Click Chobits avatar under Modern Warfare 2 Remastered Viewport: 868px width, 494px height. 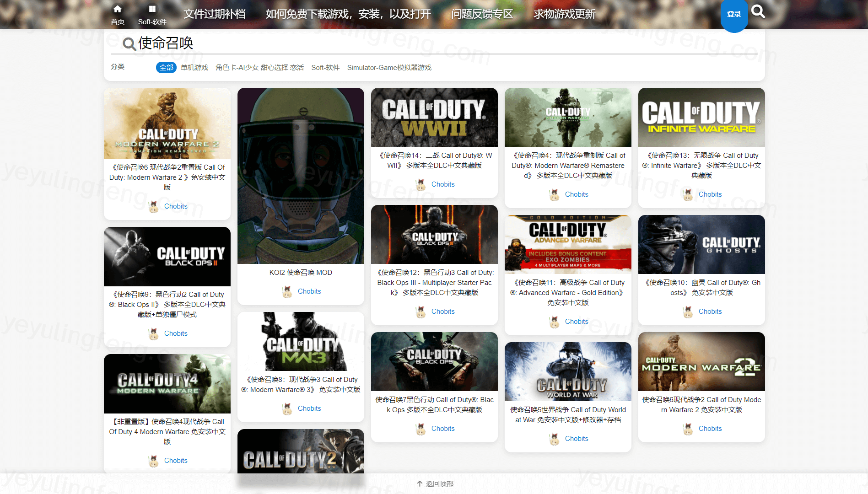click(154, 206)
